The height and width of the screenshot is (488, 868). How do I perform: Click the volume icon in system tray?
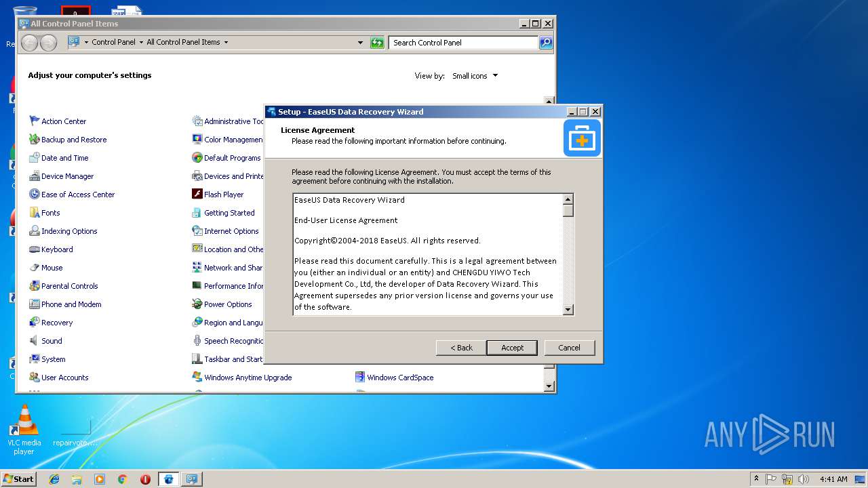click(x=804, y=479)
